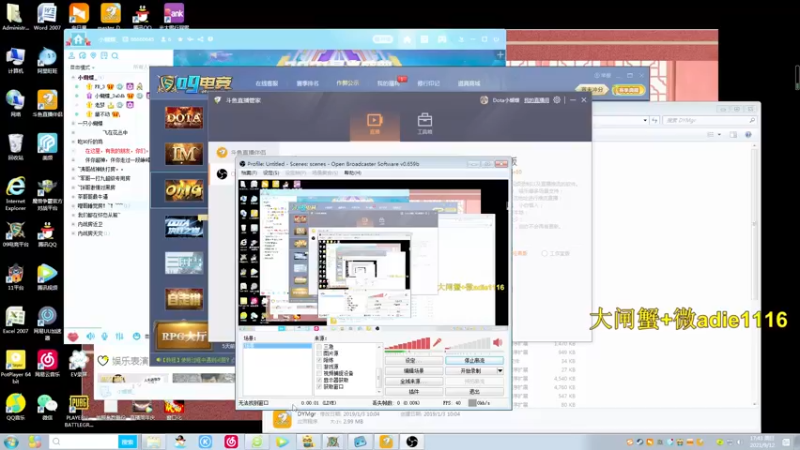Open the Excel 2007 desktop icon

point(15,320)
